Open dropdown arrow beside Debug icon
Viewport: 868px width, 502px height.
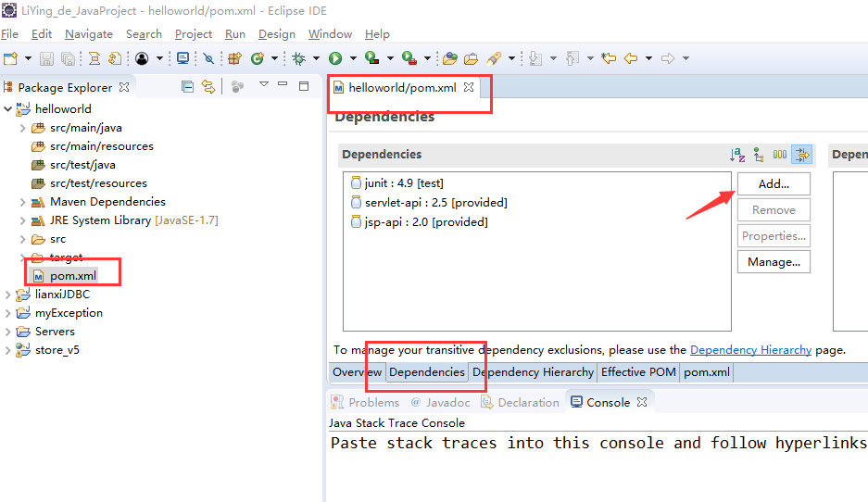pos(316,58)
